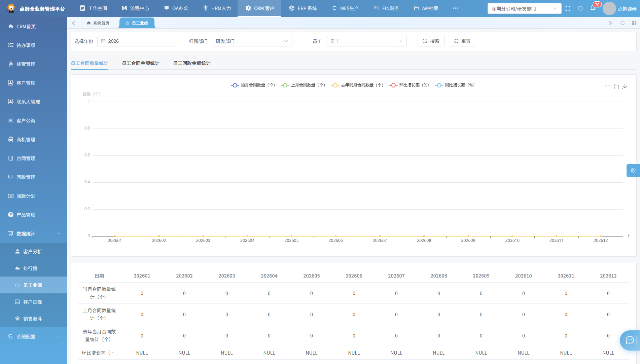Switch to 员工回款金额统计 tab
Screen dimensions: 640x364
click(x=191, y=63)
